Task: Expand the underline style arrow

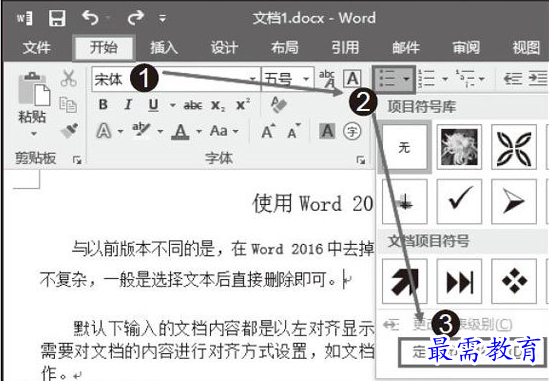Action: point(172,105)
